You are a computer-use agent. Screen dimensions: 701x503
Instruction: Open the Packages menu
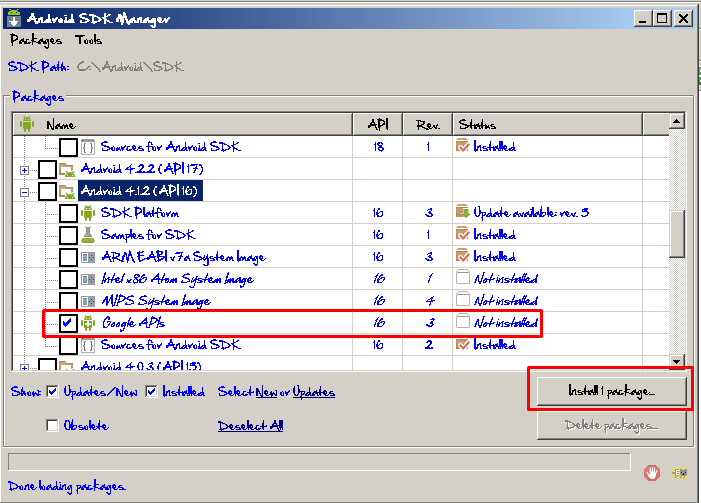coord(36,40)
